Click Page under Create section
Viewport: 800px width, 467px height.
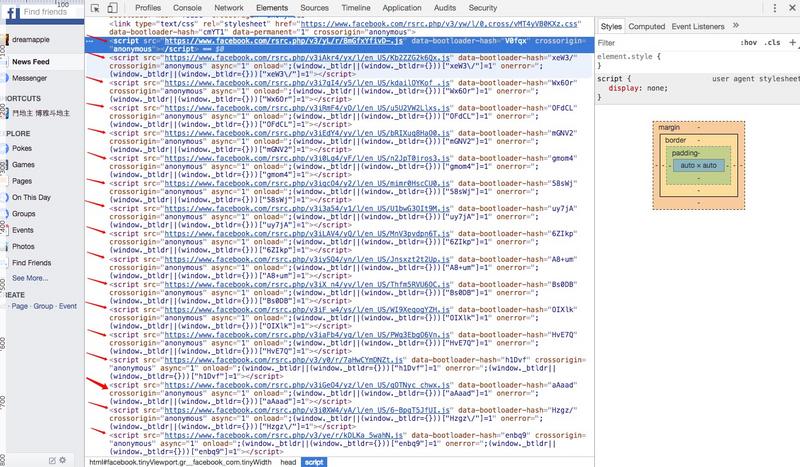19,306
